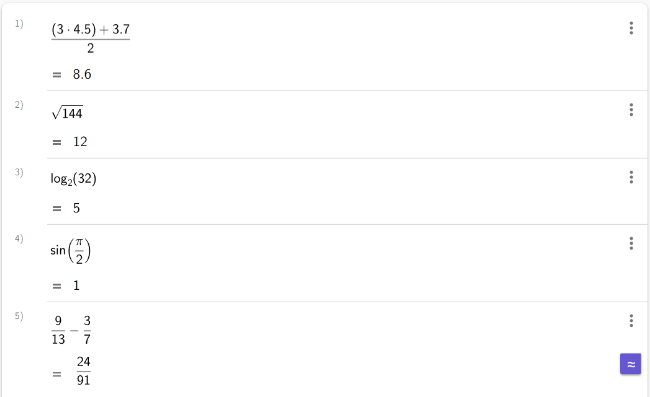Click the row number label 5)
The image size is (650, 397).
click(19, 316)
